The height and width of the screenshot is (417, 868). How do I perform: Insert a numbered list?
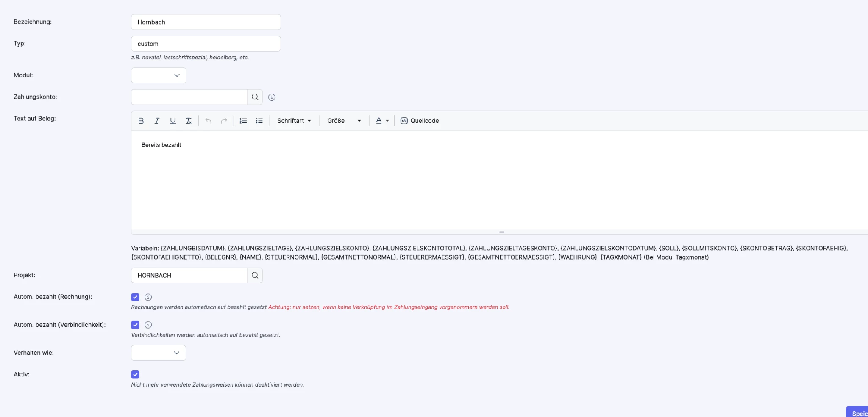coord(243,121)
